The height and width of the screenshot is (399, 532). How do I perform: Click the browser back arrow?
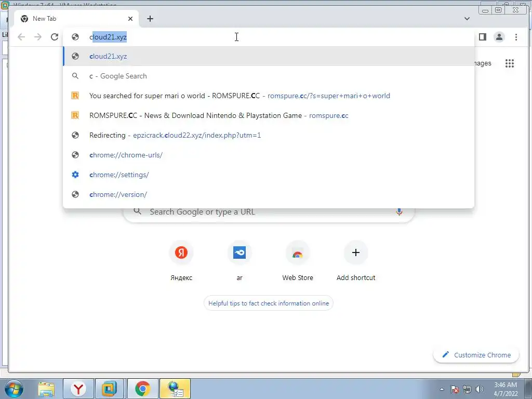21,37
